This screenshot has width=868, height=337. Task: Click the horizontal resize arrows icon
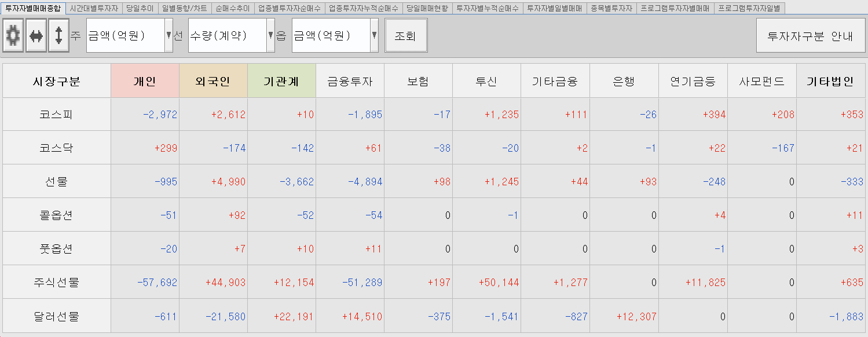tap(35, 35)
